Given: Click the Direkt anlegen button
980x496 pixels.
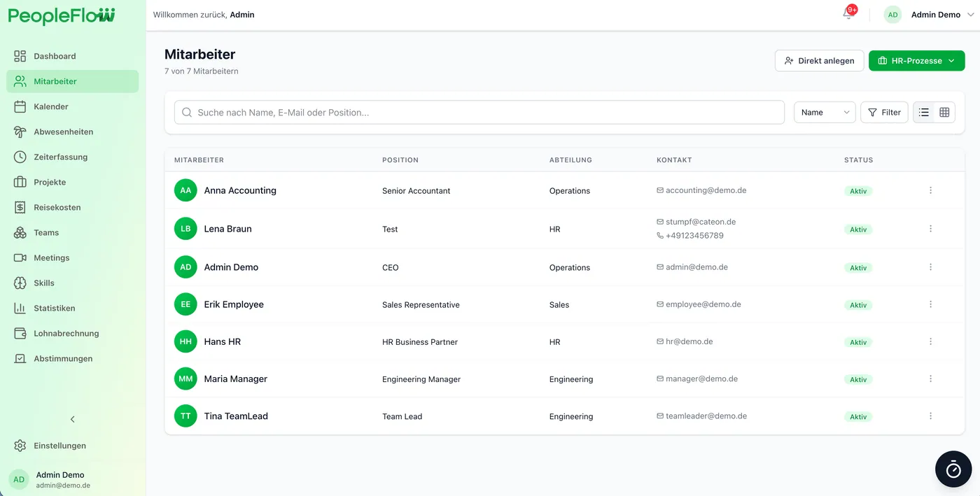Looking at the screenshot, I should (819, 61).
